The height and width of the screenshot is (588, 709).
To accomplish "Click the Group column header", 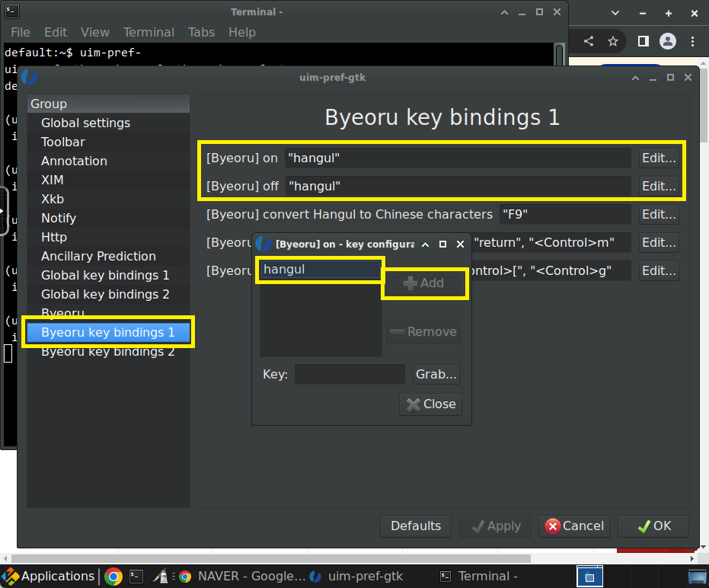I will coord(108,104).
